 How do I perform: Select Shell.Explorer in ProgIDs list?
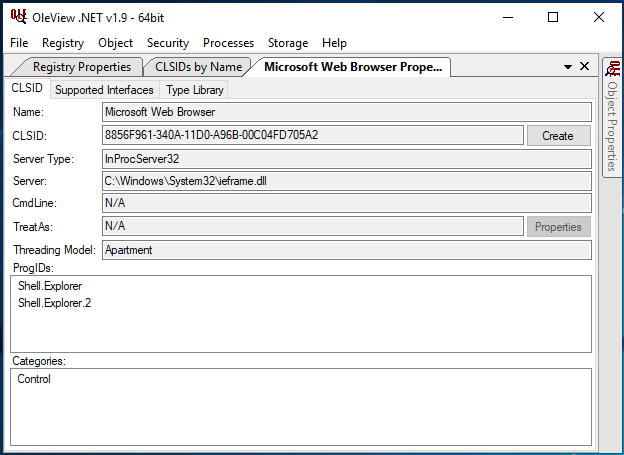click(50, 286)
